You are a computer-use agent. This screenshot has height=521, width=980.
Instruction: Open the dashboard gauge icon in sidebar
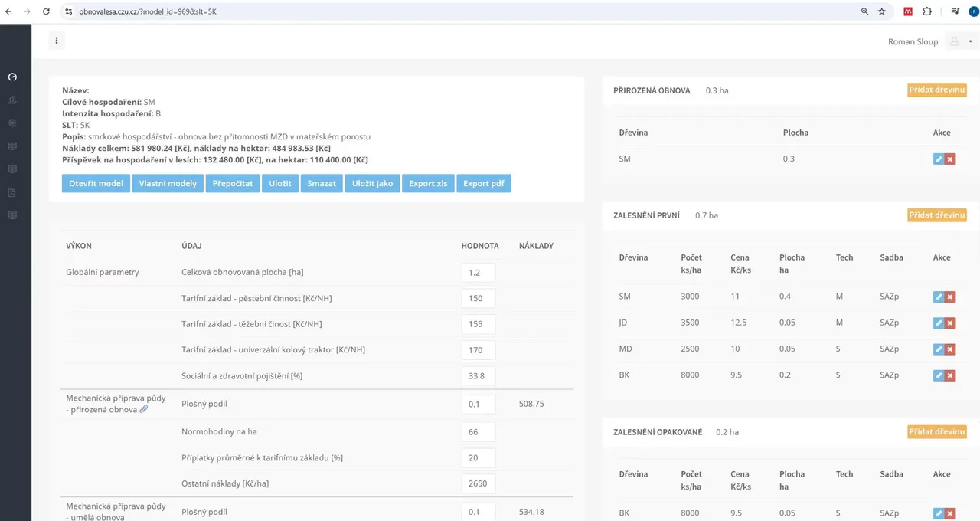point(12,77)
